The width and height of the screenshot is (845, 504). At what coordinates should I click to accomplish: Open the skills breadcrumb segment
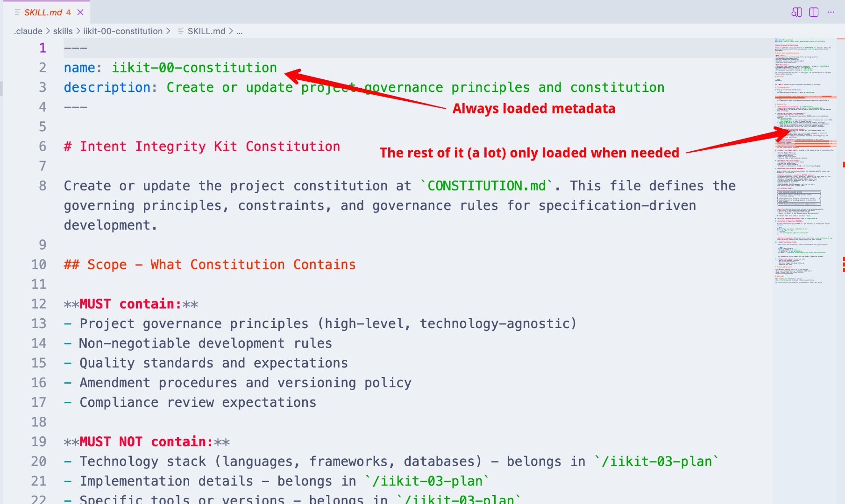[63, 31]
